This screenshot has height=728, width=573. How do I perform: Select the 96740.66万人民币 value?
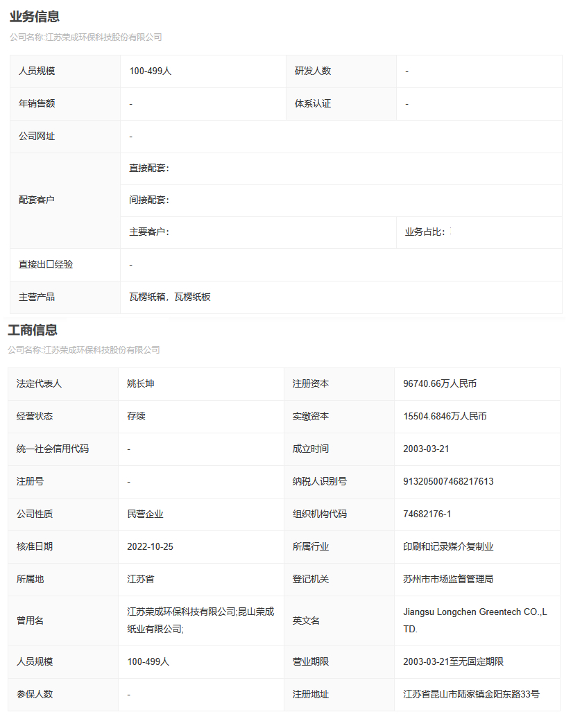(x=440, y=383)
